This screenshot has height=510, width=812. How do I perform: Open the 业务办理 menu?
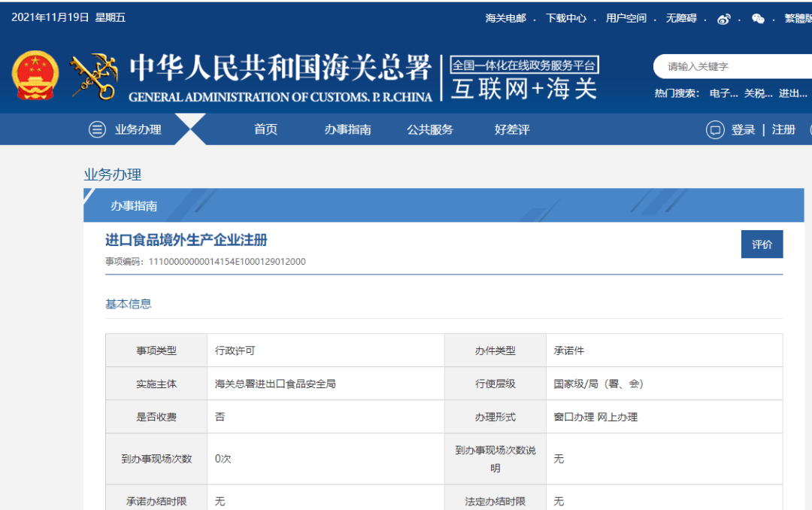(x=138, y=129)
